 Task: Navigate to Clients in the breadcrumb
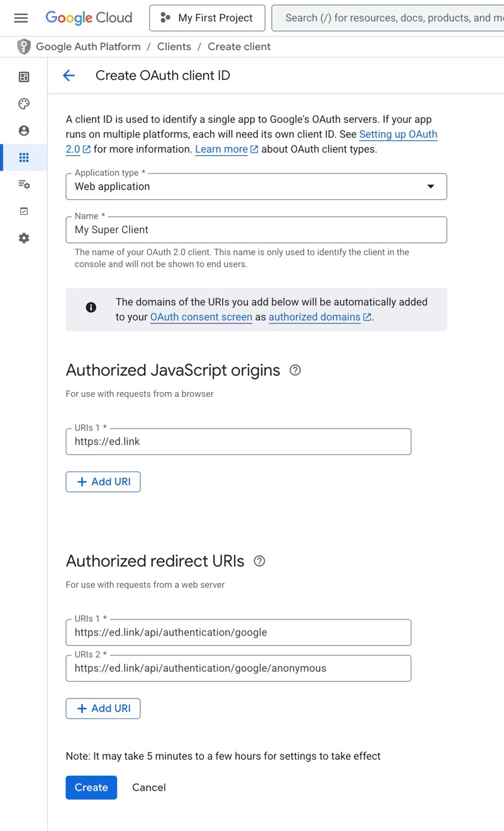(174, 47)
